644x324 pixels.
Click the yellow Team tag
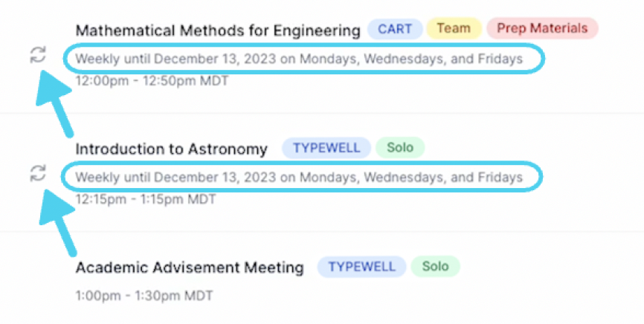click(454, 28)
